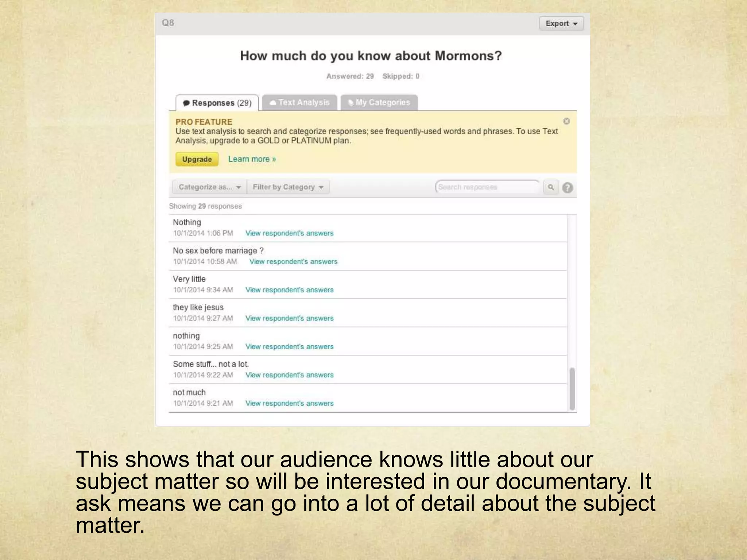747x560 pixels.
Task: Select the 'not much' response text
Action: coord(189,393)
